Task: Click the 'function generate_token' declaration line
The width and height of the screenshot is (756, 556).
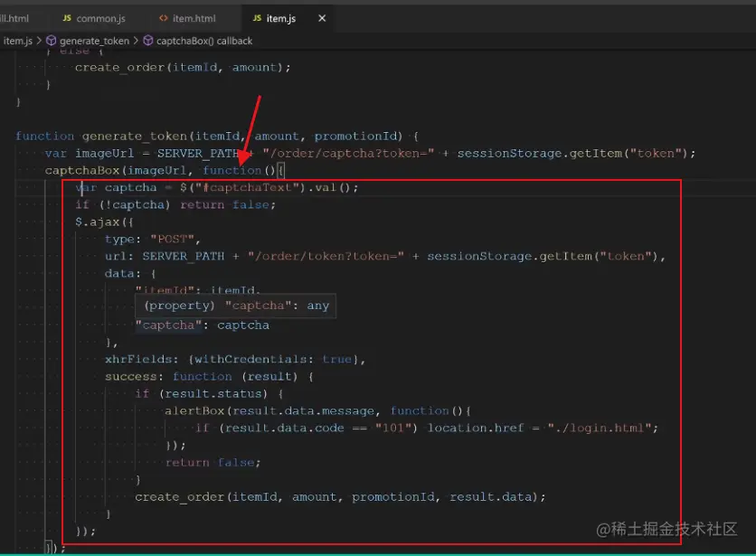Action: 217,136
